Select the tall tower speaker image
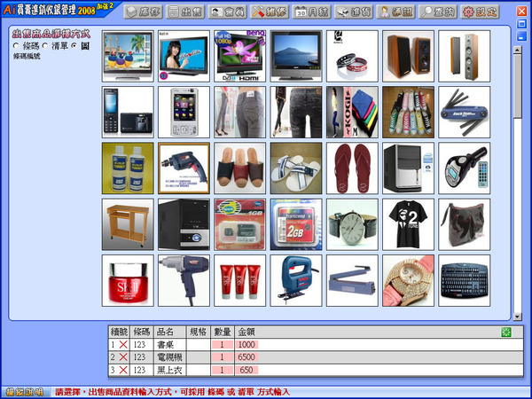Screen dimensions: 532x399 click(464, 57)
